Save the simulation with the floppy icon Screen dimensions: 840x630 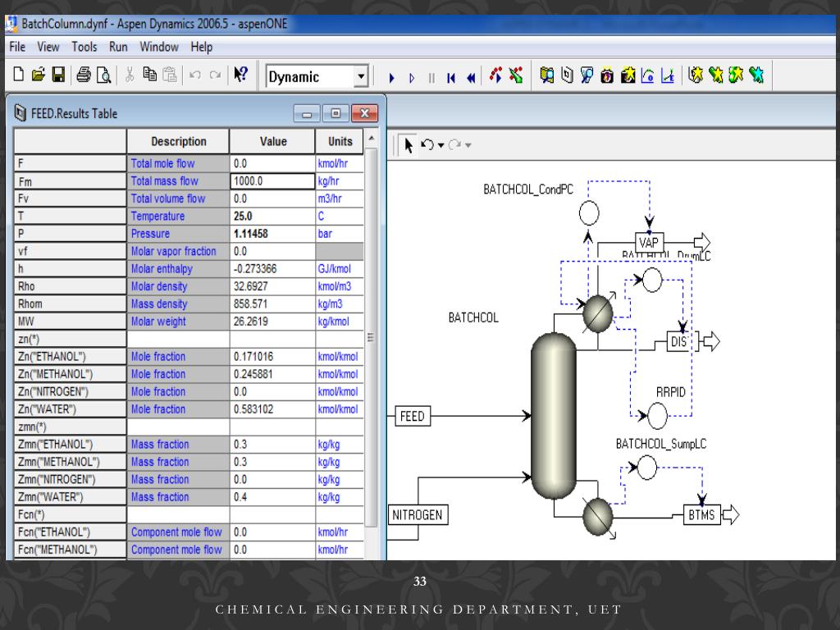(x=57, y=76)
